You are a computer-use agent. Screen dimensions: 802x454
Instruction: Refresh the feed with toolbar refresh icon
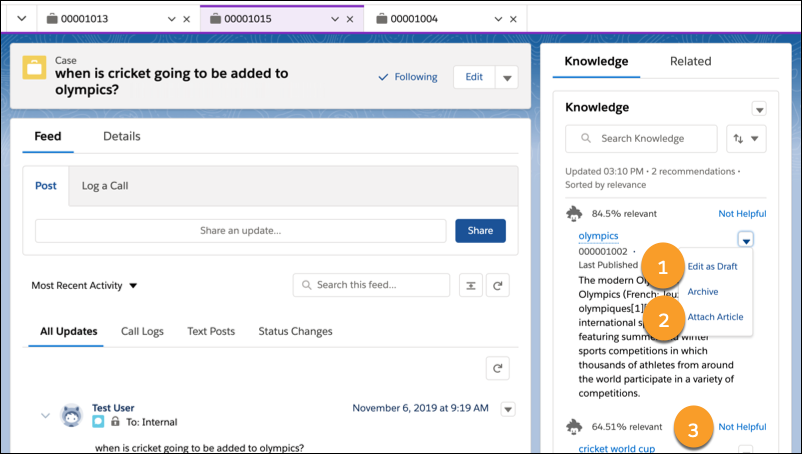point(497,285)
